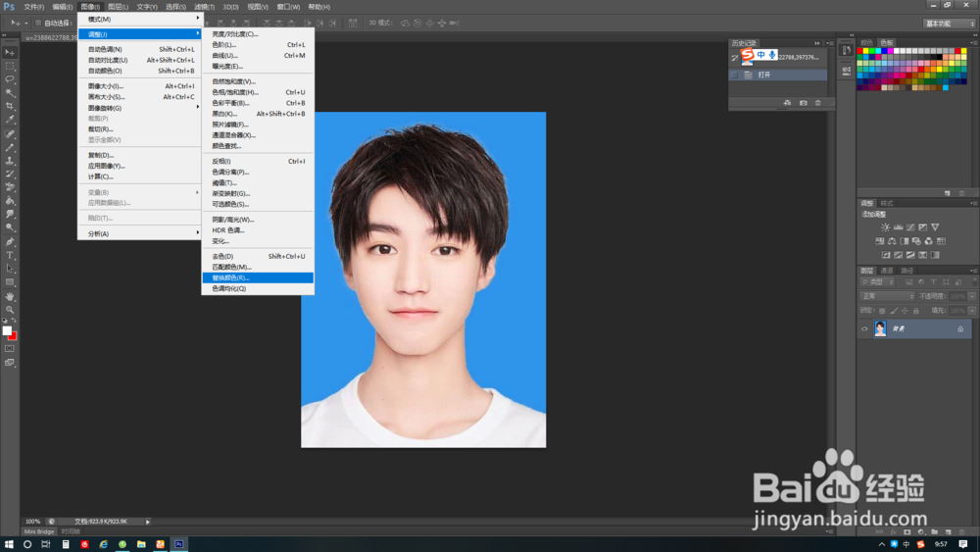980x552 pixels.
Task: Select the Lasso tool
Action: 10,78
